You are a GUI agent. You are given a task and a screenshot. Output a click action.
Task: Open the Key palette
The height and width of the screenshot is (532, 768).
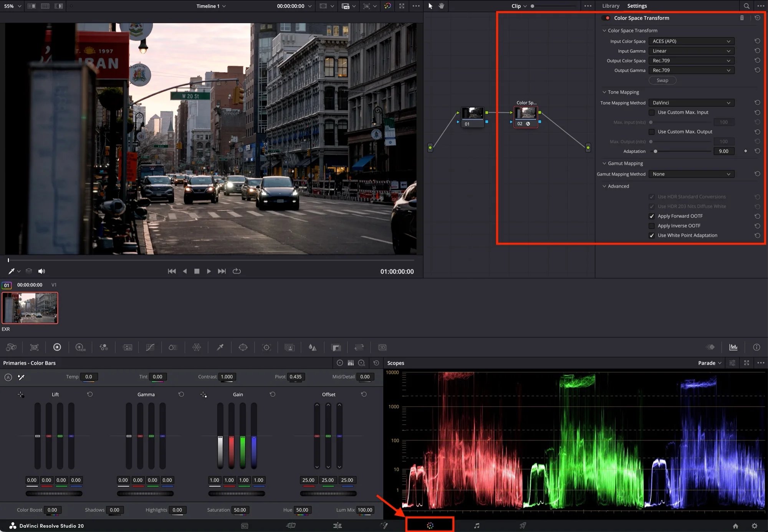click(336, 347)
